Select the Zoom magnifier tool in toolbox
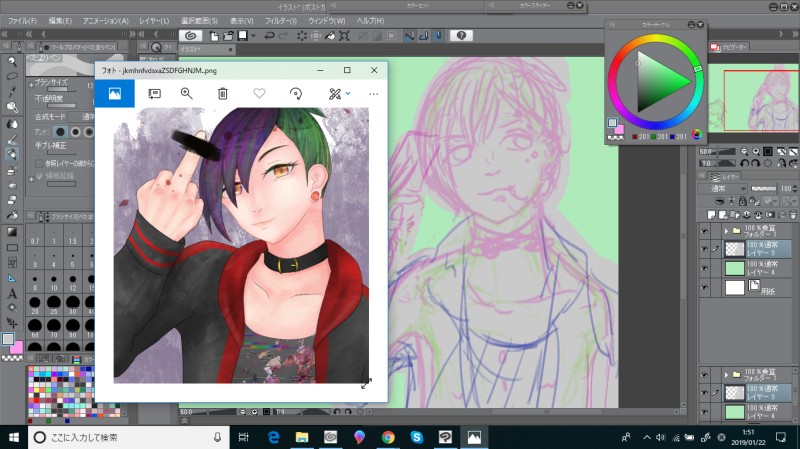Screen dimensions: 800x449 [x=12, y=62]
